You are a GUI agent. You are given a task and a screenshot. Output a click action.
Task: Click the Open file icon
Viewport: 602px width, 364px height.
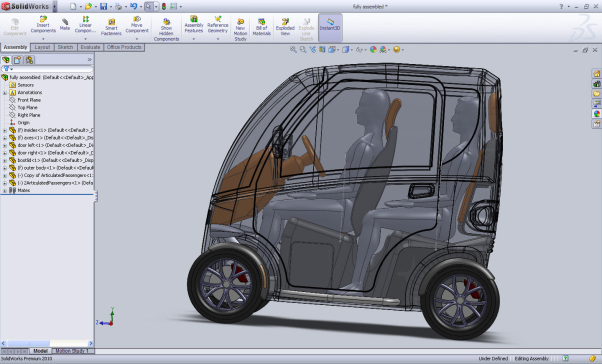click(88, 7)
